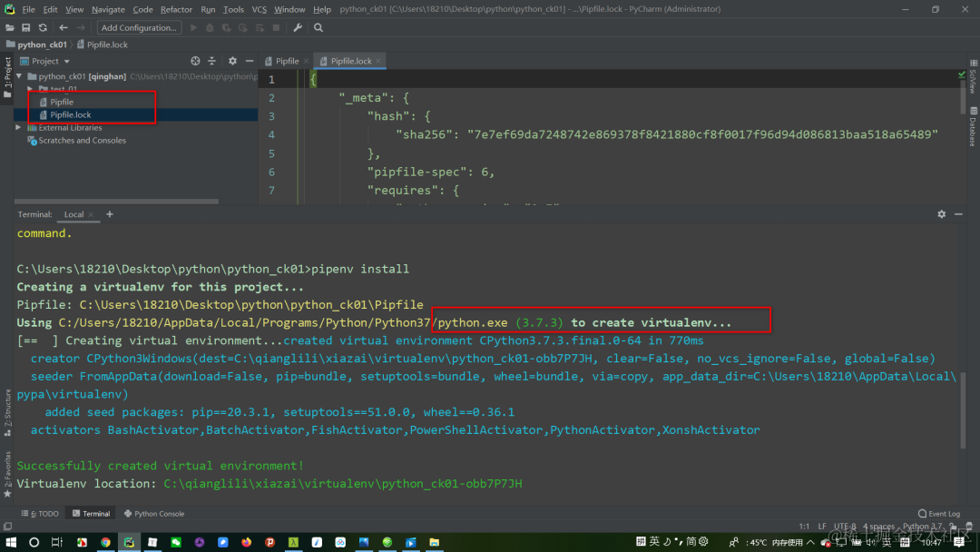Click Add Configuration... button

[139, 27]
